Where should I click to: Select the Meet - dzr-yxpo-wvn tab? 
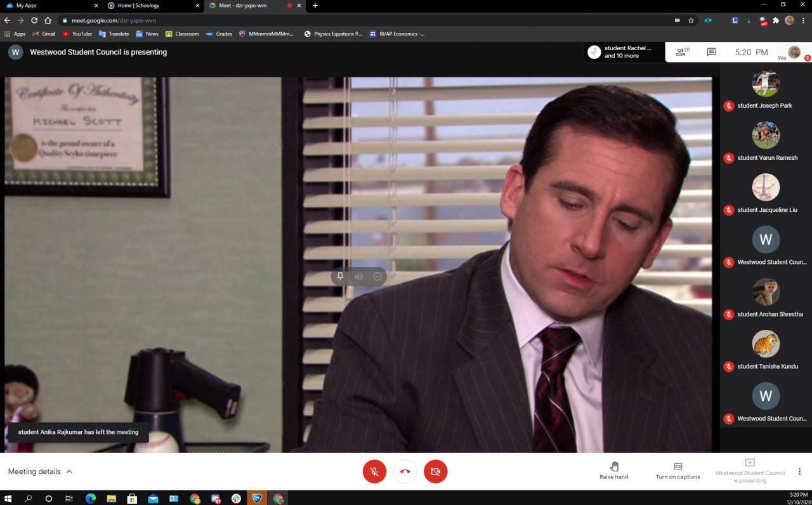[254, 6]
